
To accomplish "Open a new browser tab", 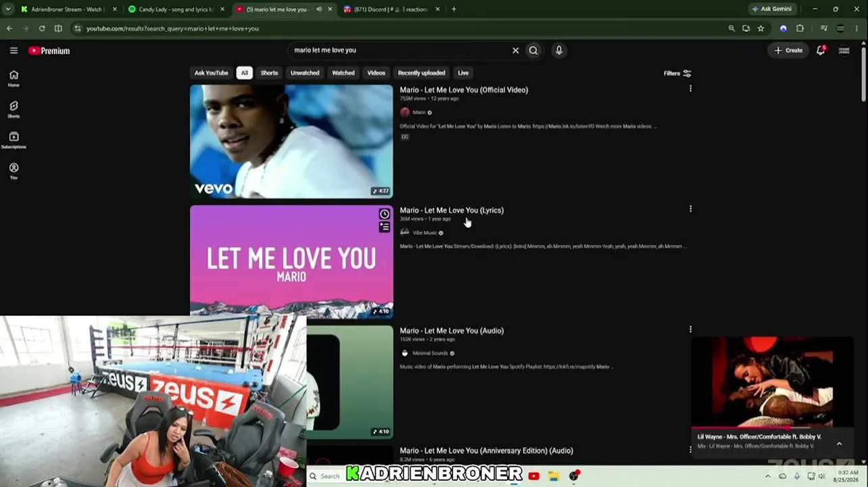I will (x=454, y=9).
